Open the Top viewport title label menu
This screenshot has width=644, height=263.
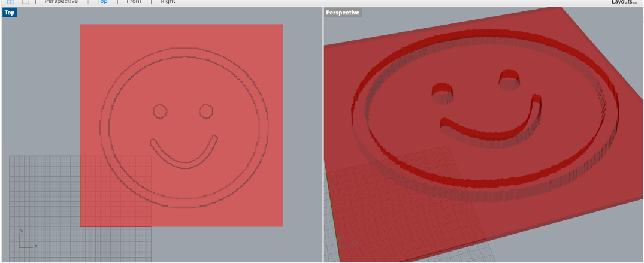pyautogui.click(x=10, y=13)
